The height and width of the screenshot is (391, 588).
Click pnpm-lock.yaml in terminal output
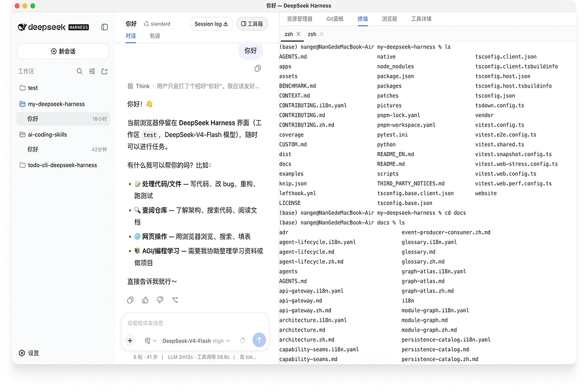pos(399,115)
